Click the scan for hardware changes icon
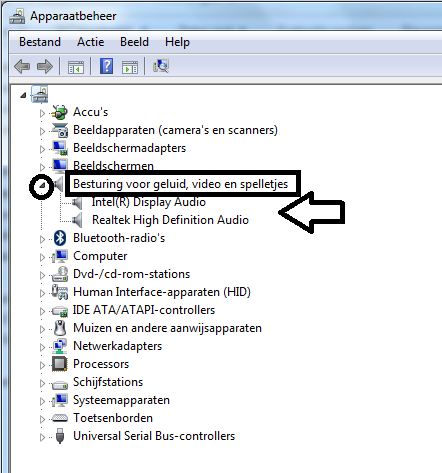 [161, 66]
